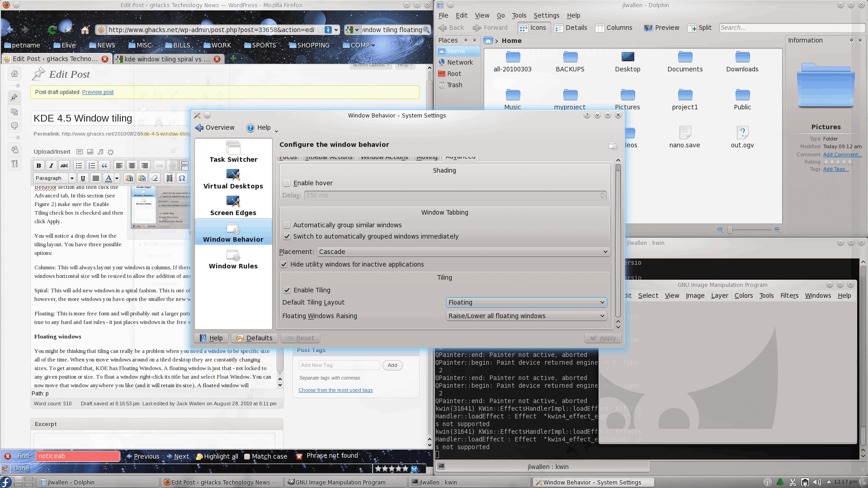Viewport: 868px width, 488px height.
Task: Justify text with the full-align icon
Action: (x=95, y=178)
